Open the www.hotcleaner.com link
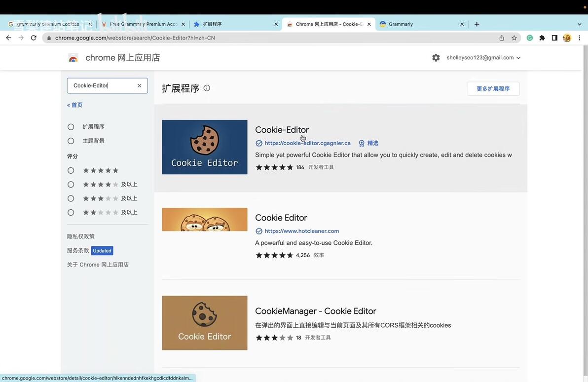 click(302, 231)
